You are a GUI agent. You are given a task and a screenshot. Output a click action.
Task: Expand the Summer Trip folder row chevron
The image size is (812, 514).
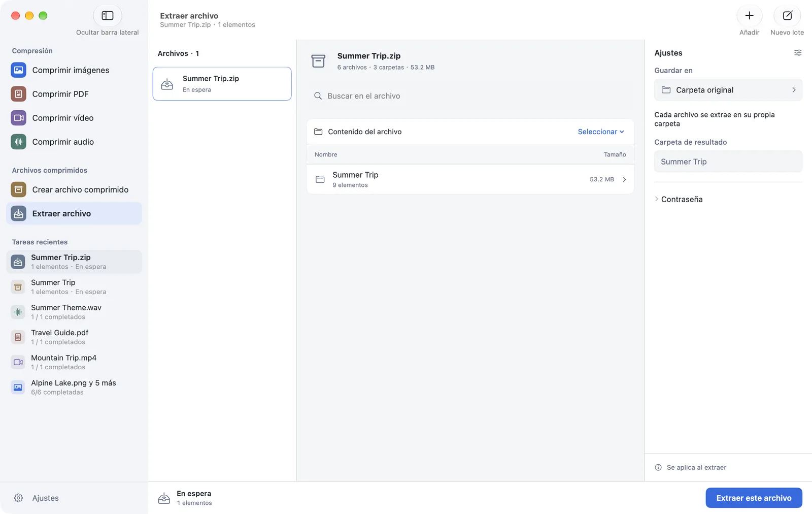624,179
